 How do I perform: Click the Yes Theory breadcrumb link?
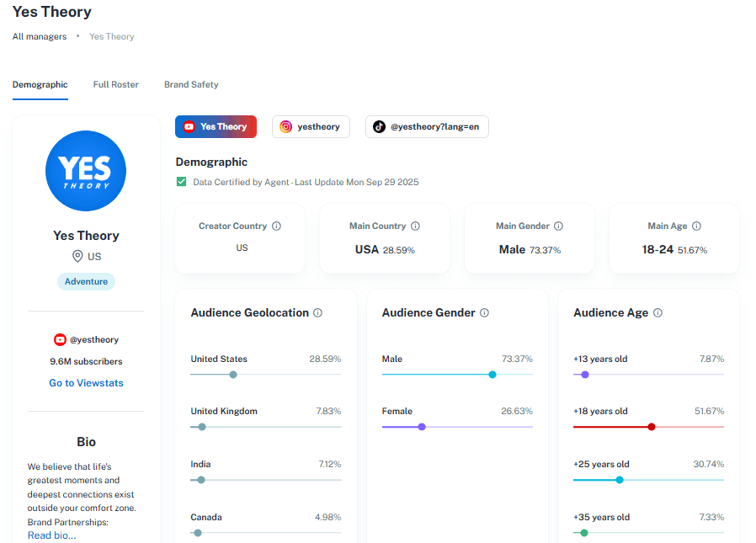coord(112,37)
